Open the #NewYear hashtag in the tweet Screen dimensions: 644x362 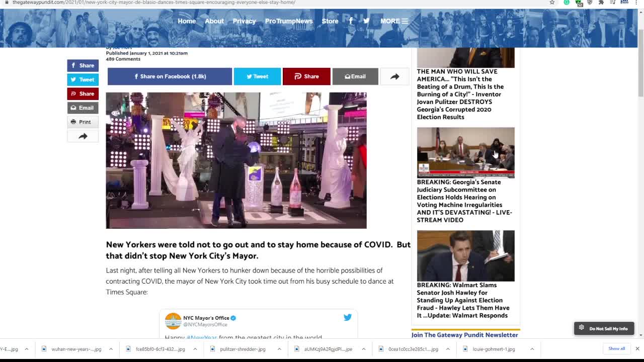pos(201,337)
